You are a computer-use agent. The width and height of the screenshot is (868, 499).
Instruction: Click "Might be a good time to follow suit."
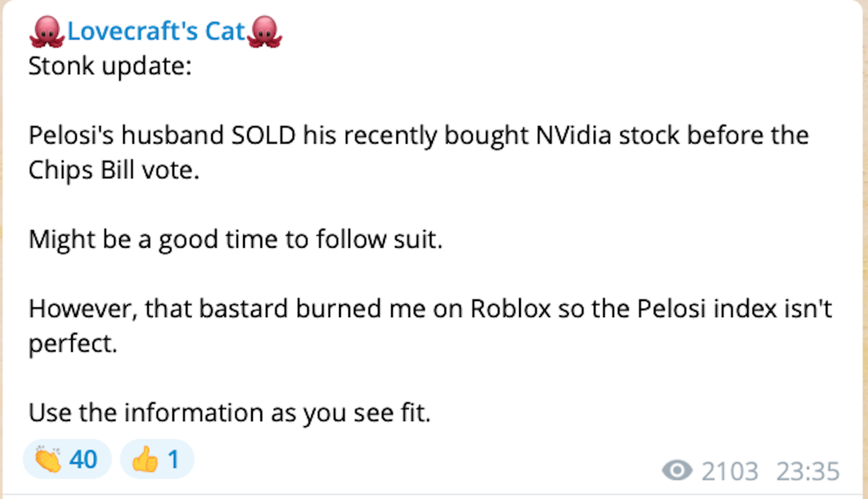[x=236, y=240]
